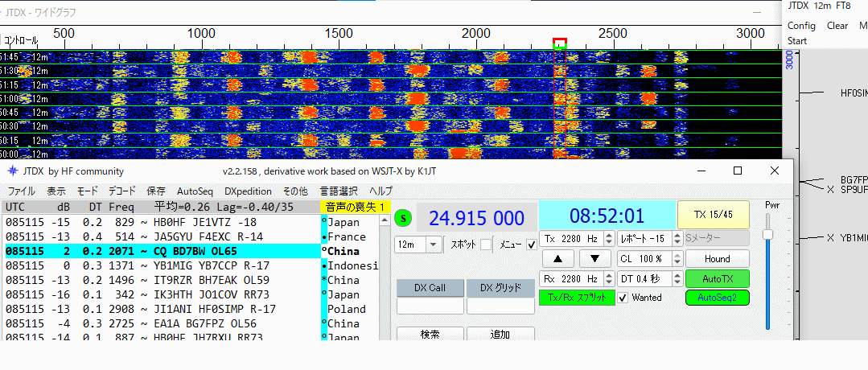
Task: Adjust the CL 100 % spinner
Action: click(651, 259)
